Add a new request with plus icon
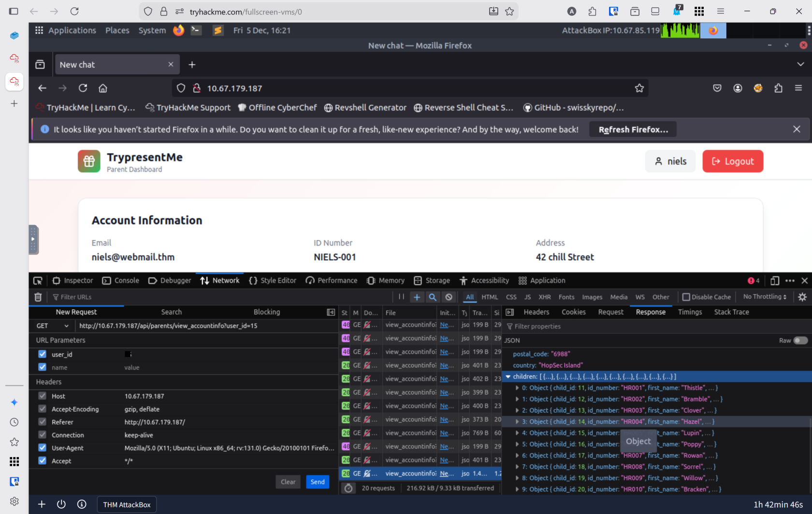This screenshot has height=514, width=812. coord(417,297)
